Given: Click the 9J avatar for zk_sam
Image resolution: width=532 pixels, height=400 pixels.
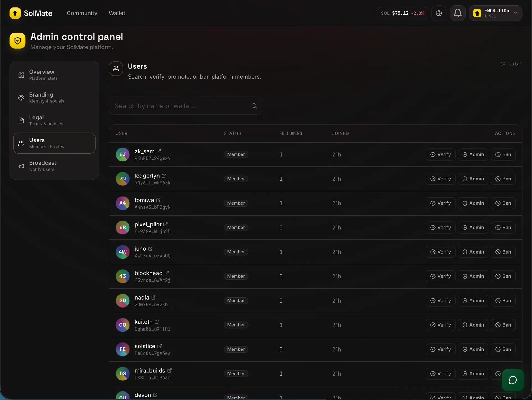Looking at the screenshot, I should (x=122, y=154).
